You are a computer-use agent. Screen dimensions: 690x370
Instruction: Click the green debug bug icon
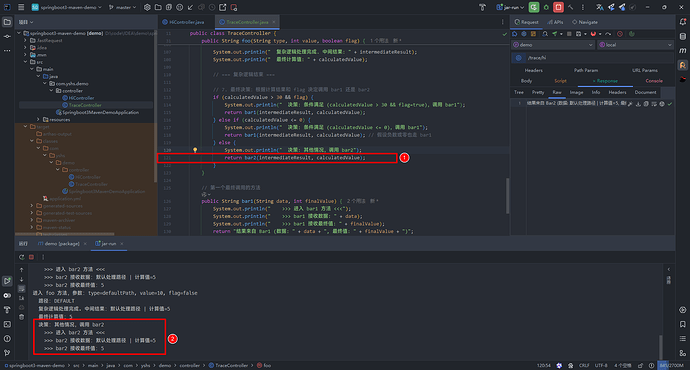tap(546, 7)
